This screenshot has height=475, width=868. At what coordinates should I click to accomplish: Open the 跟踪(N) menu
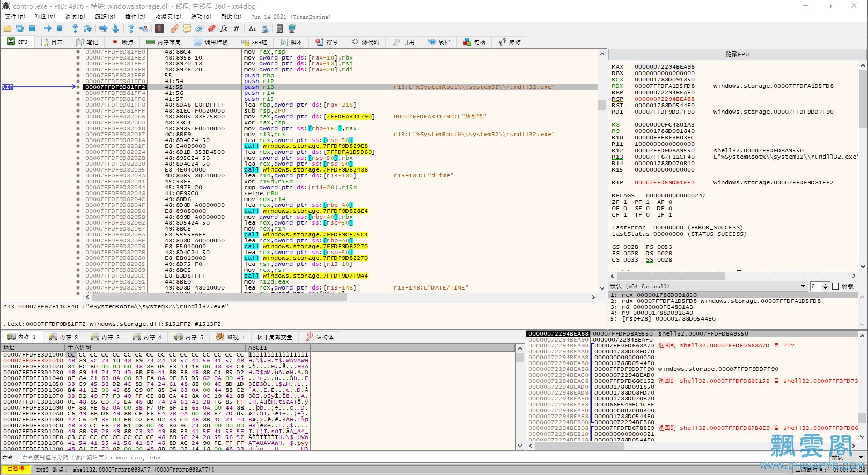tap(105, 17)
